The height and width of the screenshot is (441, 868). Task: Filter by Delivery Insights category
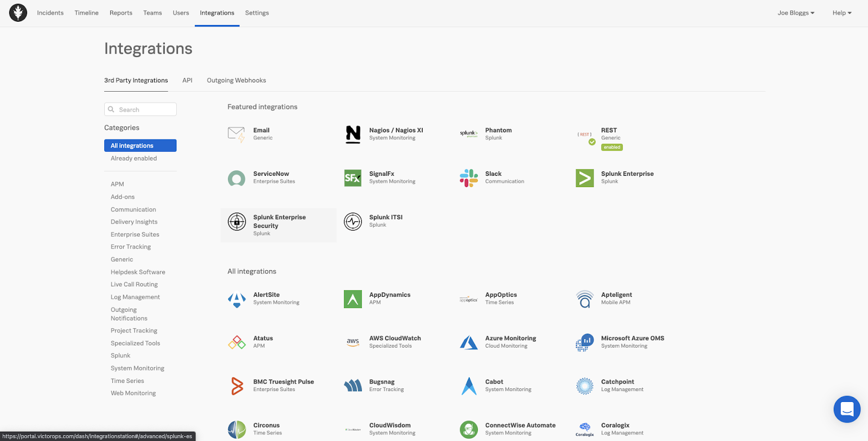tap(134, 222)
